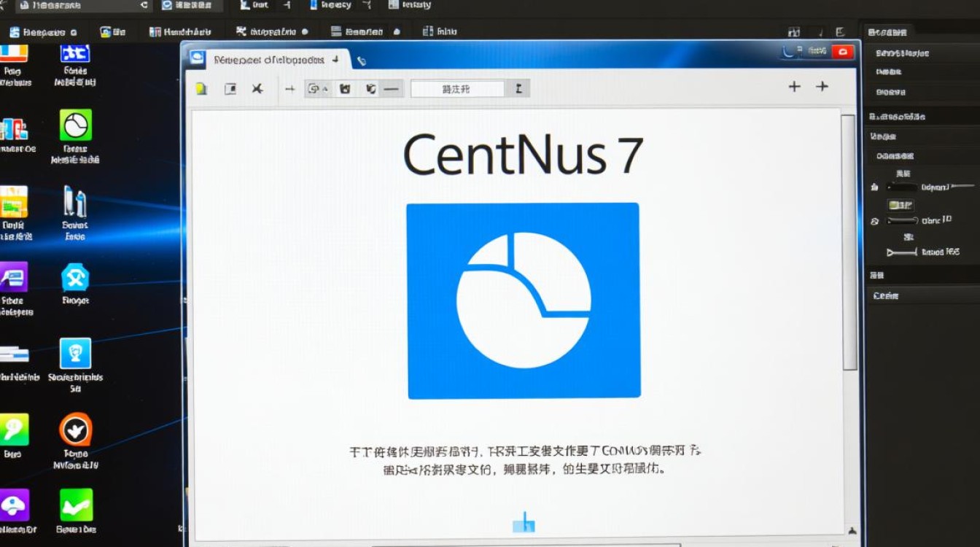Viewport: 980px width, 547px height.
Task: Click the forward arrow button in the toolbar
Action: click(x=289, y=88)
